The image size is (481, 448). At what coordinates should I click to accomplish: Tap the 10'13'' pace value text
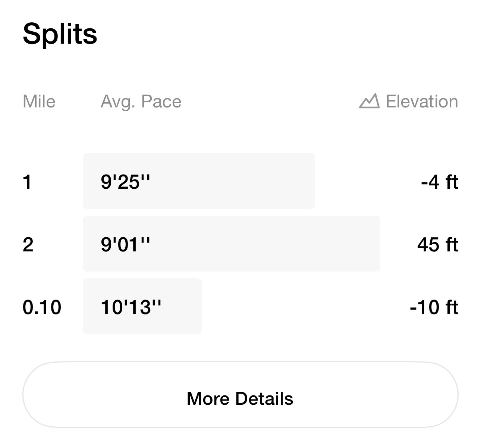tap(131, 307)
